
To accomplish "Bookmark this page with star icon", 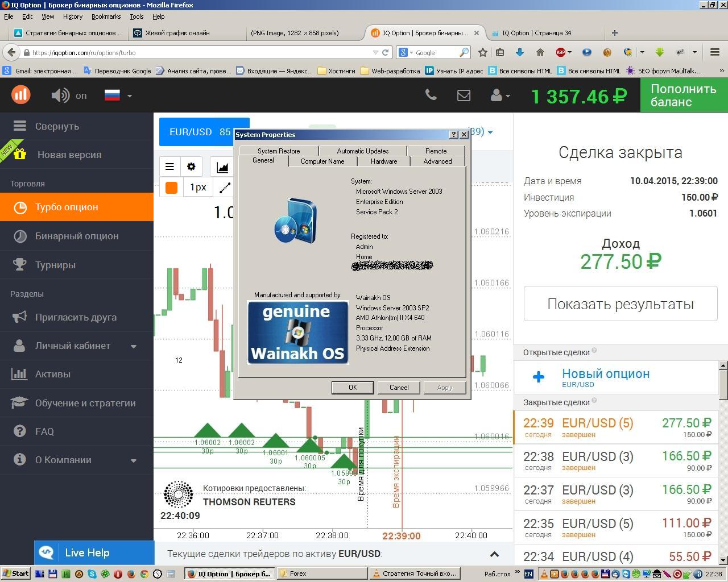I will pyautogui.click(x=483, y=52).
